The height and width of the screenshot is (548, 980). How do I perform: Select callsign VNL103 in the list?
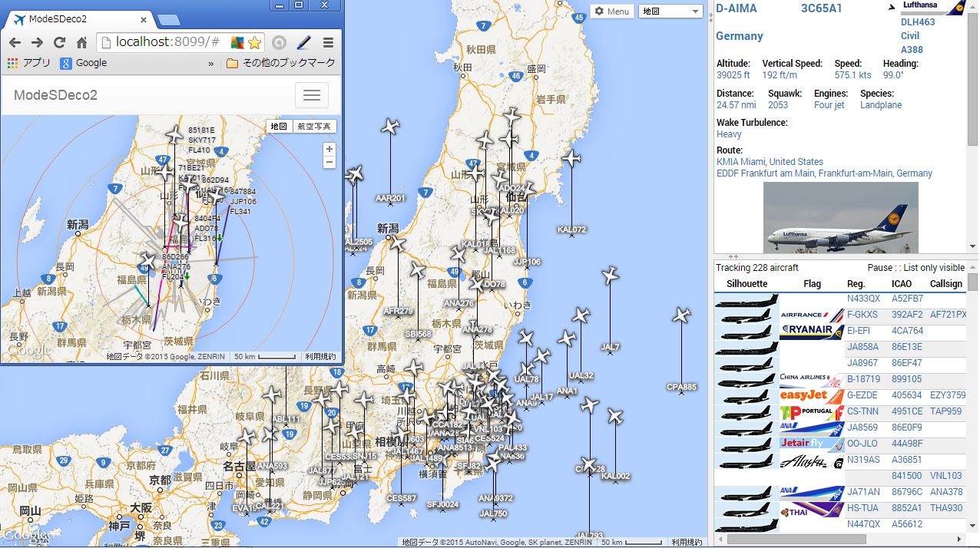(x=945, y=476)
